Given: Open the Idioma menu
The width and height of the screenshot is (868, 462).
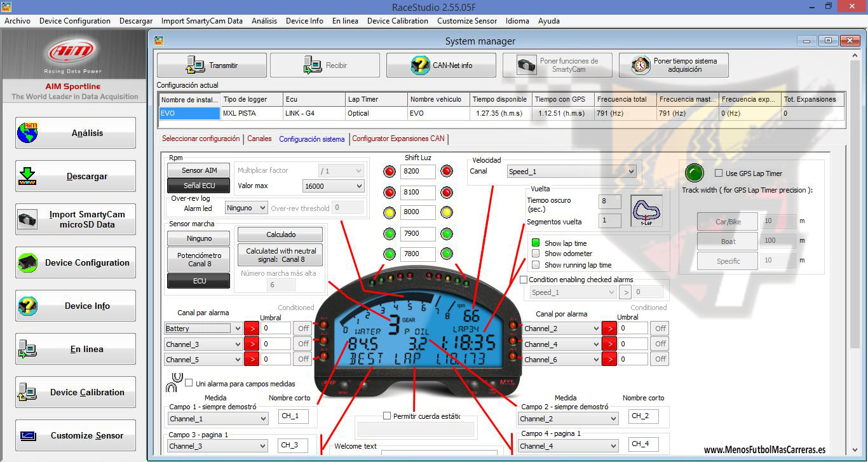Looking at the screenshot, I should pyautogui.click(x=517, y=20).
